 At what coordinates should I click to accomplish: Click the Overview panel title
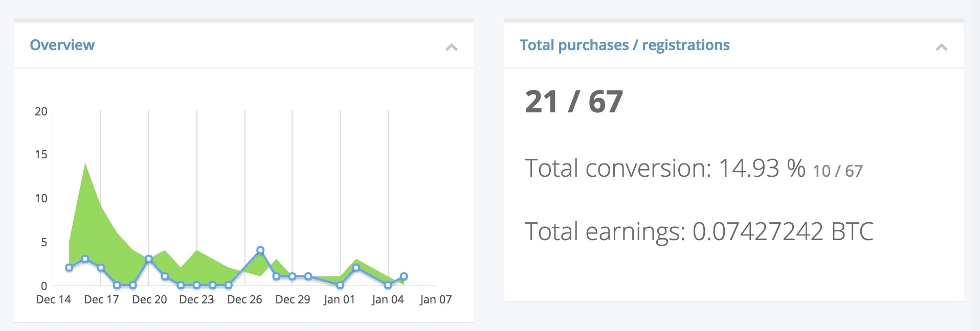click(x=62, y=45)
